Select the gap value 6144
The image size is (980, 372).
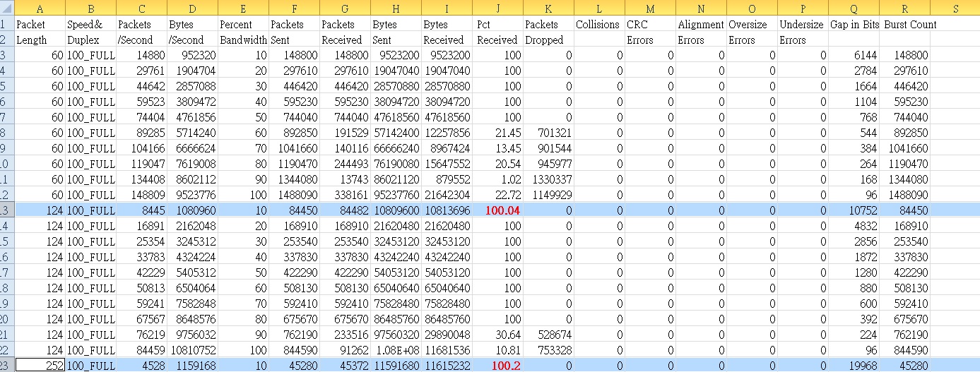click(x=854, y=55)
